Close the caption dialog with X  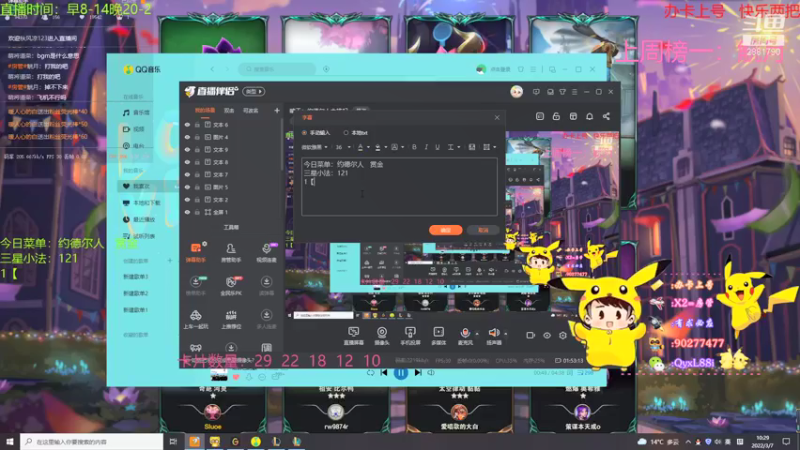coord(497,117)
